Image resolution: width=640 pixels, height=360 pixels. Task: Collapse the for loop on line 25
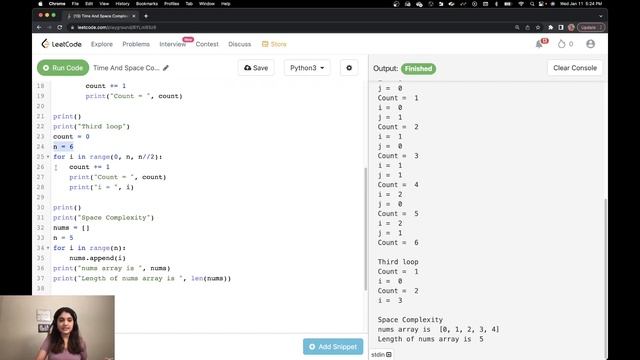coord(48,157)
